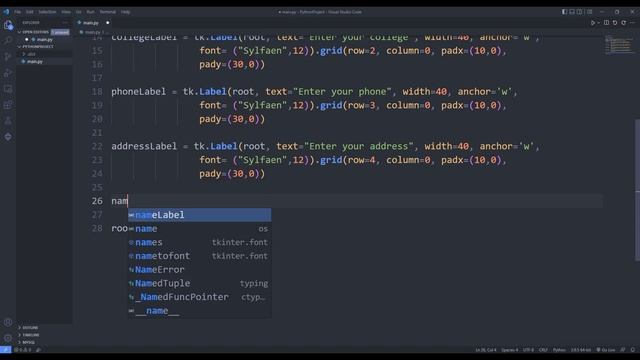Toggle the Primary Side Bar layout icon
This screenshot has width=640, height=360.
(x=564, y=12)
